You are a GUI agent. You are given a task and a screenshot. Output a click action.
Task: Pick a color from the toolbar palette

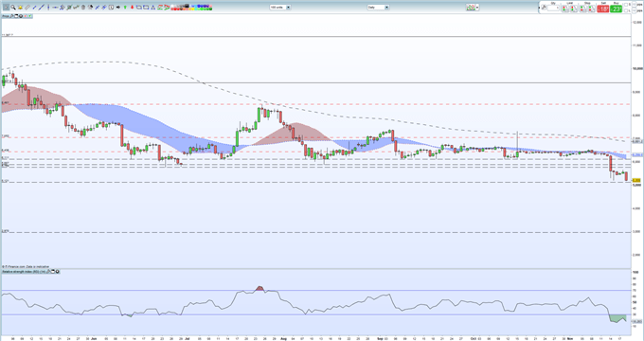pyautogui.click(x=192, y=7)
